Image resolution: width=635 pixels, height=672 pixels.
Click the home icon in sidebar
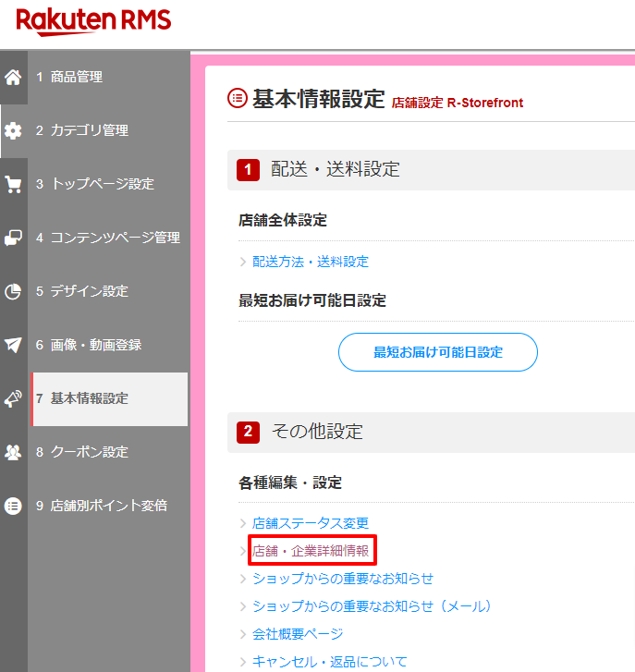[x=13, y=77]
